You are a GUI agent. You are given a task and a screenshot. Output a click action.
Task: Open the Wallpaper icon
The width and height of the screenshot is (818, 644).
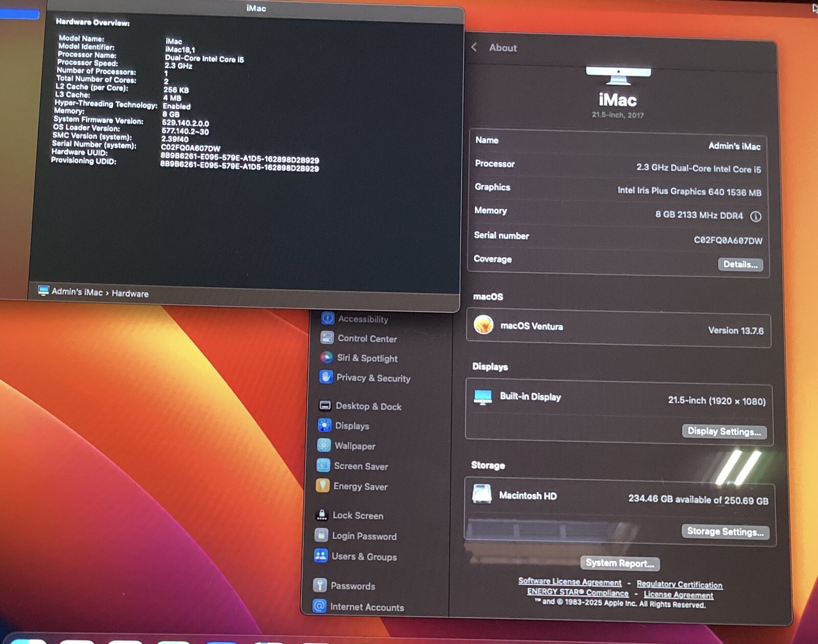[324, 445]
